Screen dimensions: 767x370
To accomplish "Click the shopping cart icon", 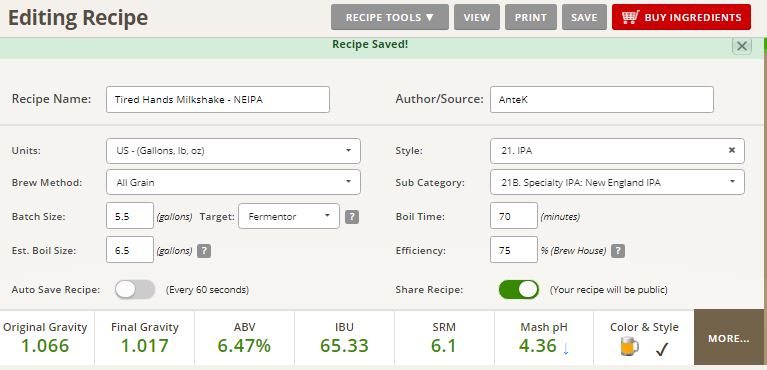I will 631,18.
